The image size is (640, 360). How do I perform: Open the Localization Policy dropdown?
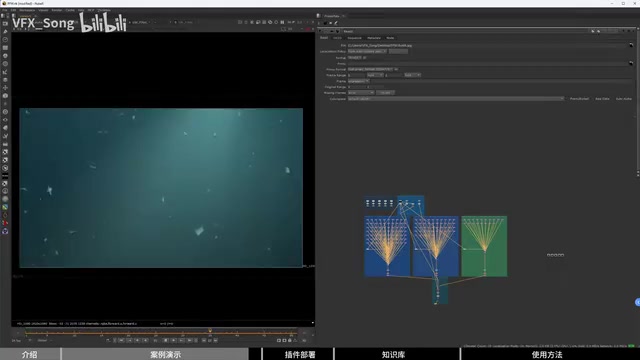point(367,51)
